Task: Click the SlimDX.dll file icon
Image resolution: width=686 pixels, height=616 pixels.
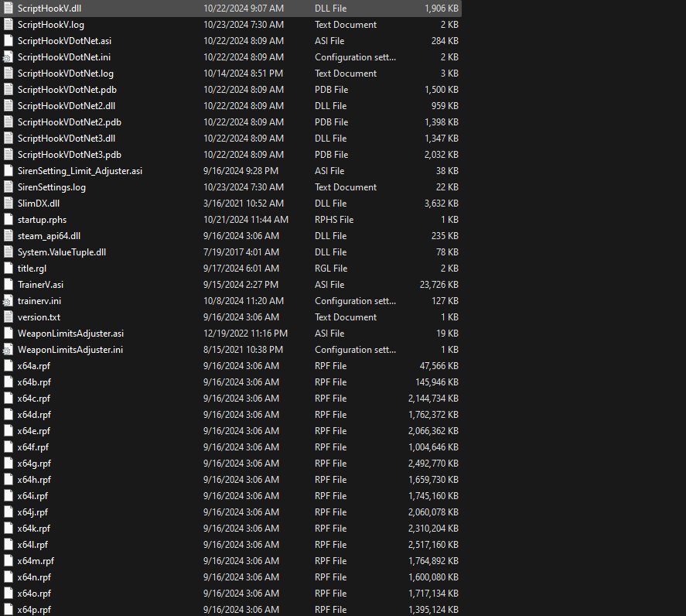Action: 9,204
